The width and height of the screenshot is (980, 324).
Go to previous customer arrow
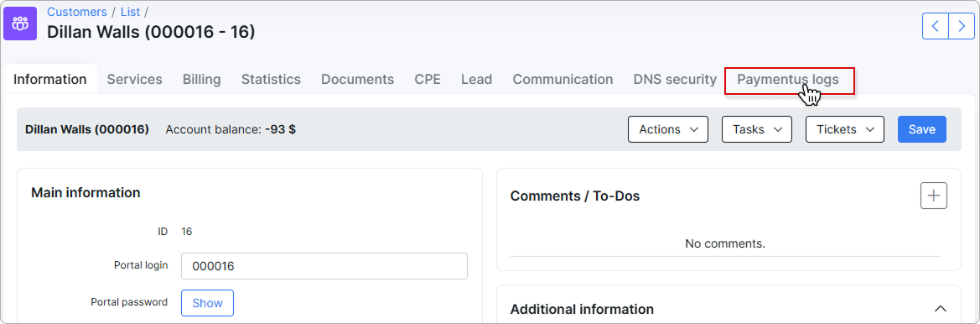tap(936, 26)
